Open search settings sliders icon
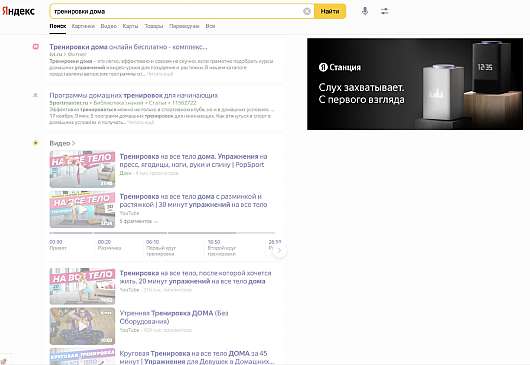Screen dimensions: 530x365 pos(385,11)
